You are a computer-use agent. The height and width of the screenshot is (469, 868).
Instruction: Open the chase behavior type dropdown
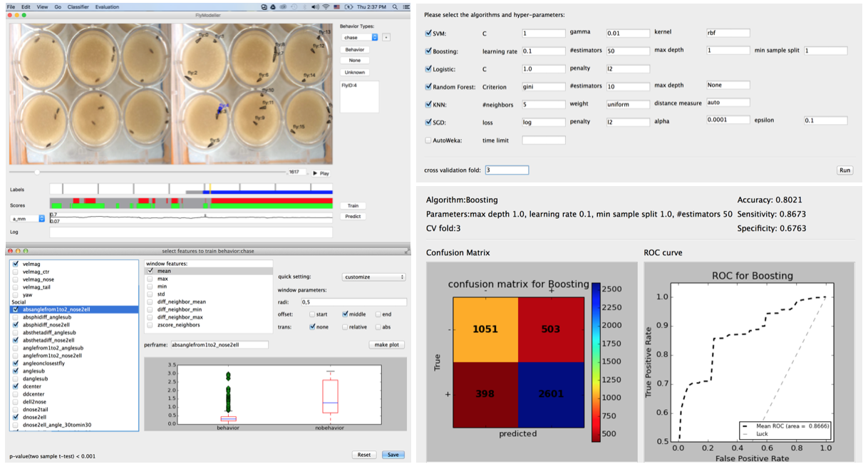[x=360, y=37]
